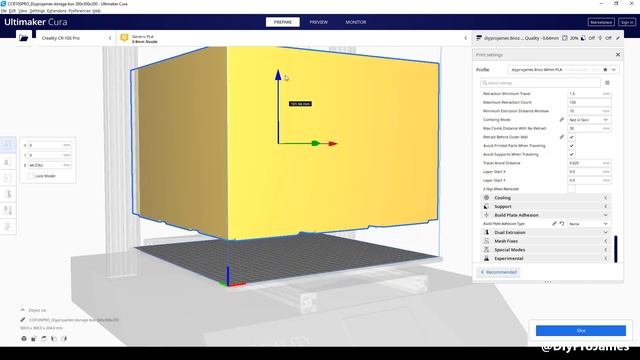Image resolution: width=640 pixels, height=360 pixels.
Task: Open the Settings menu
Action: [37, 11]
